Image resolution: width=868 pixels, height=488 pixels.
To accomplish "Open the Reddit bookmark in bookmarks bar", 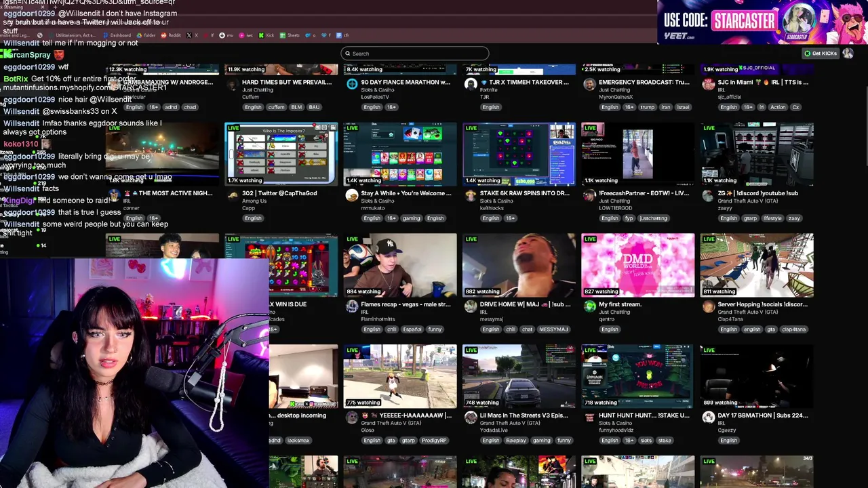I will [x=171, y=35].
